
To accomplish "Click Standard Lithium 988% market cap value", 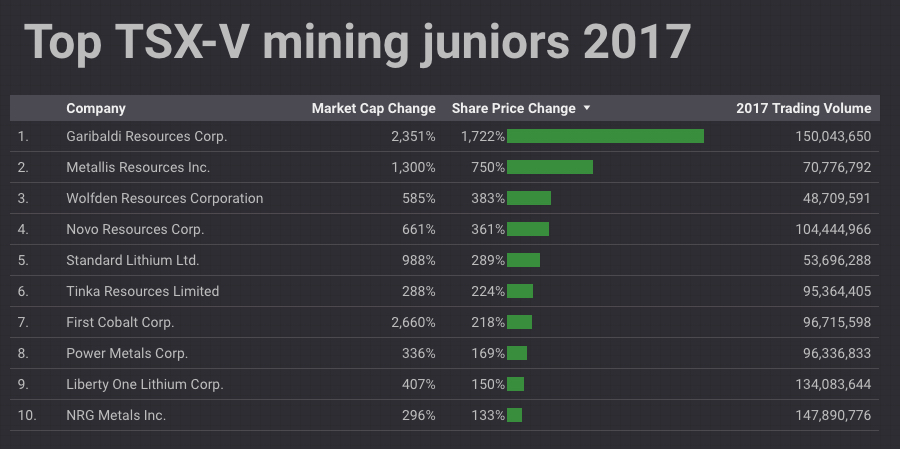I will (x=418, y=260).
